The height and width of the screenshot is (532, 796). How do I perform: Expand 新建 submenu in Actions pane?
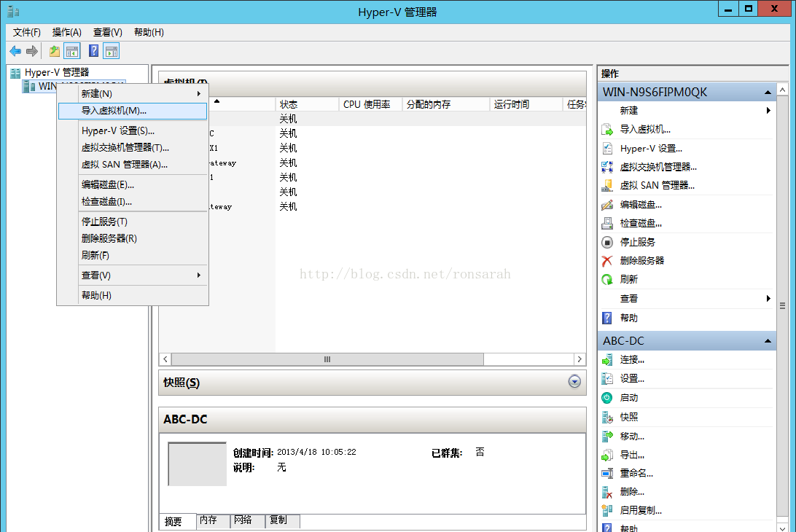click(768, 110)
